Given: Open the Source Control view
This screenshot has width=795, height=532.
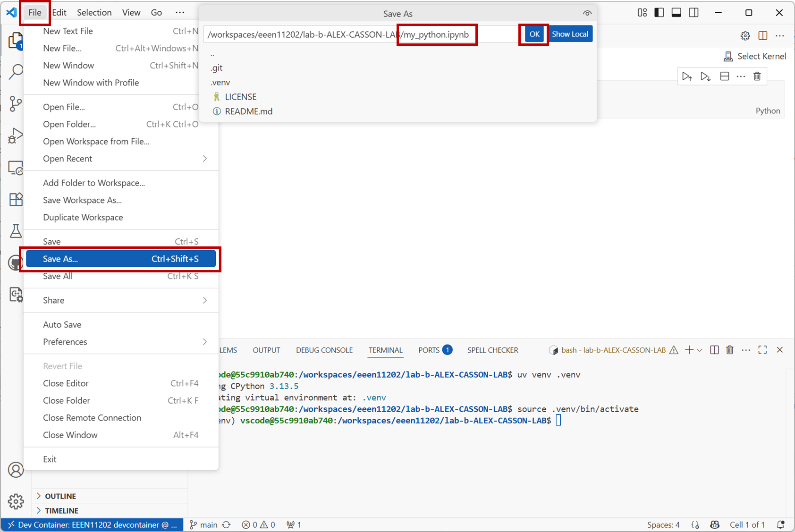Looking at the screenshot, I should click(x=16, y=104).
